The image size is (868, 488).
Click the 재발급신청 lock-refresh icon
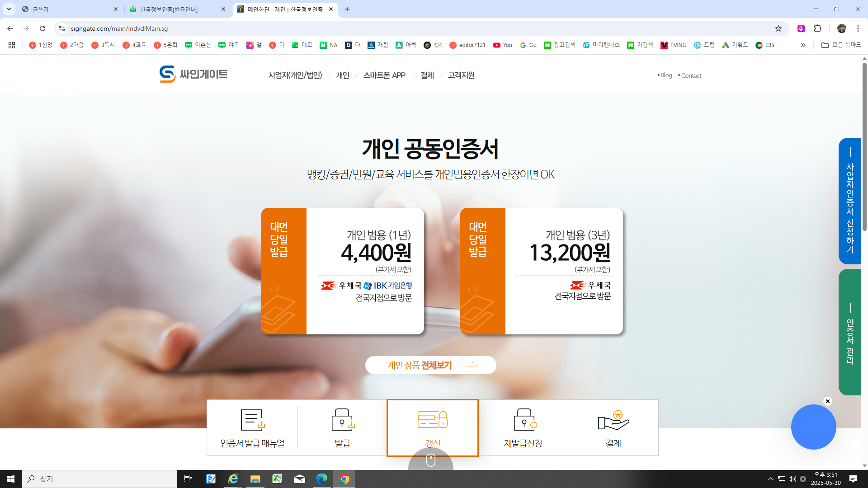pyautogui.click(x=524, y=420)
